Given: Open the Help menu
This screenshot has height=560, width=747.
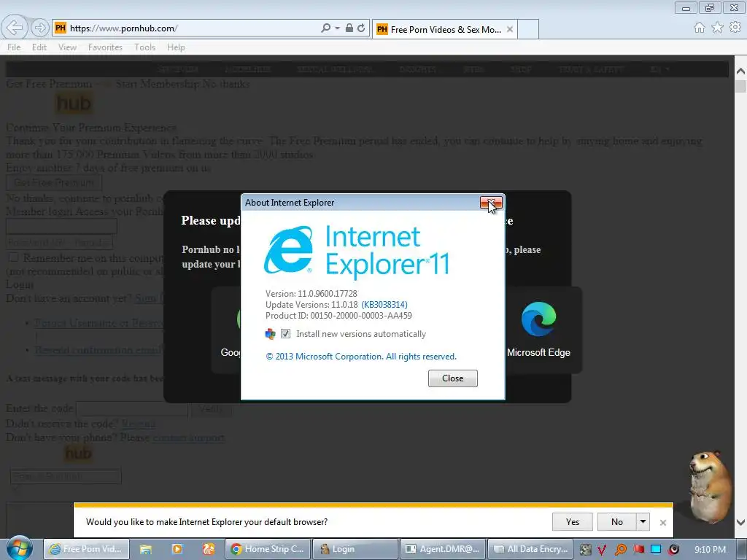Looking at the screenshot, I should [x=176, y=47].
